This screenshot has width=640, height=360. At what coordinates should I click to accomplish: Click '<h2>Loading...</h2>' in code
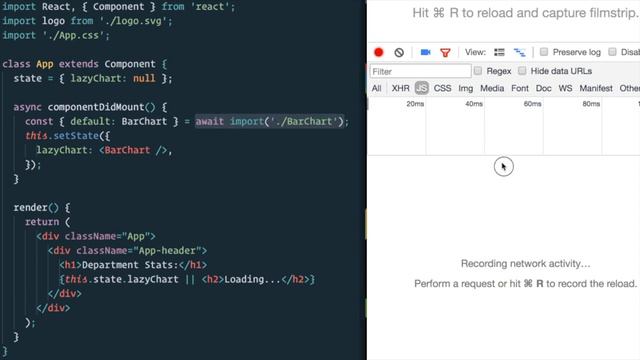click(256, 279)
